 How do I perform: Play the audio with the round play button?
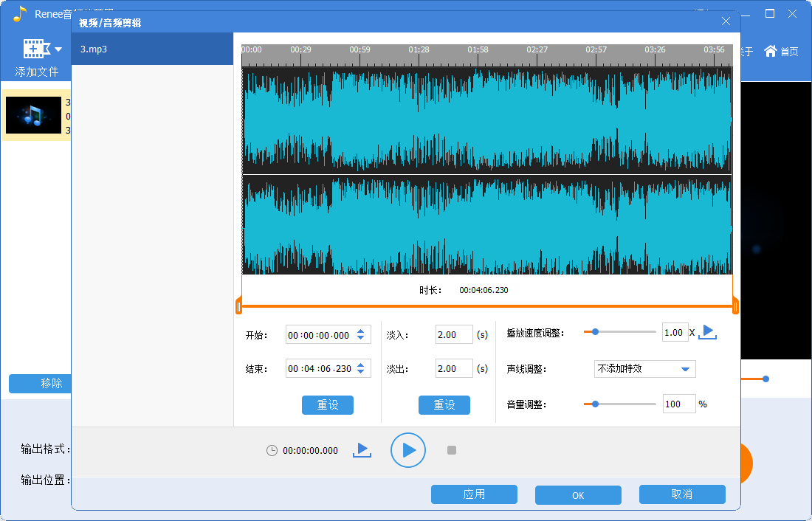coord(408,450)
